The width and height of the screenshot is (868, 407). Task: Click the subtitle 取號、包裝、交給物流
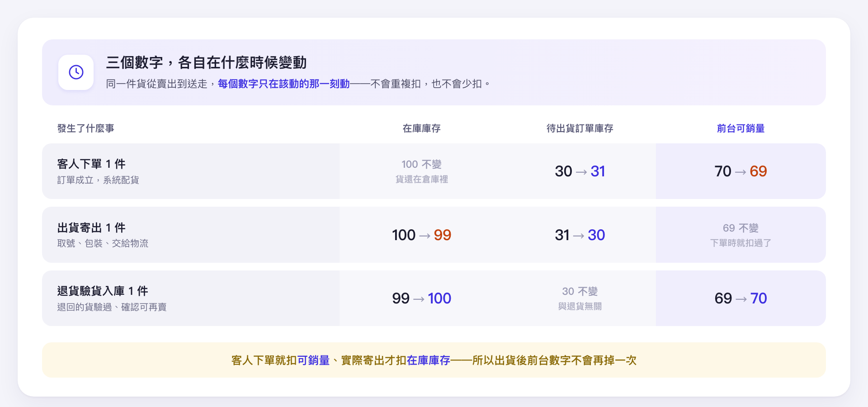pos(103,243)
